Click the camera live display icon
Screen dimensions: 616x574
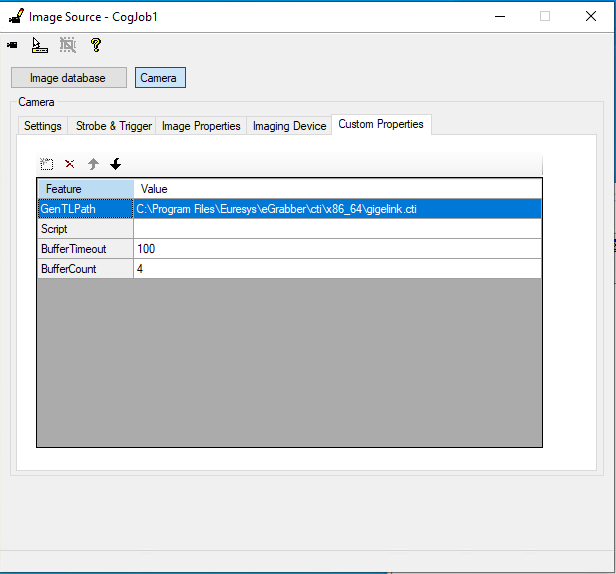click(12, 45)
